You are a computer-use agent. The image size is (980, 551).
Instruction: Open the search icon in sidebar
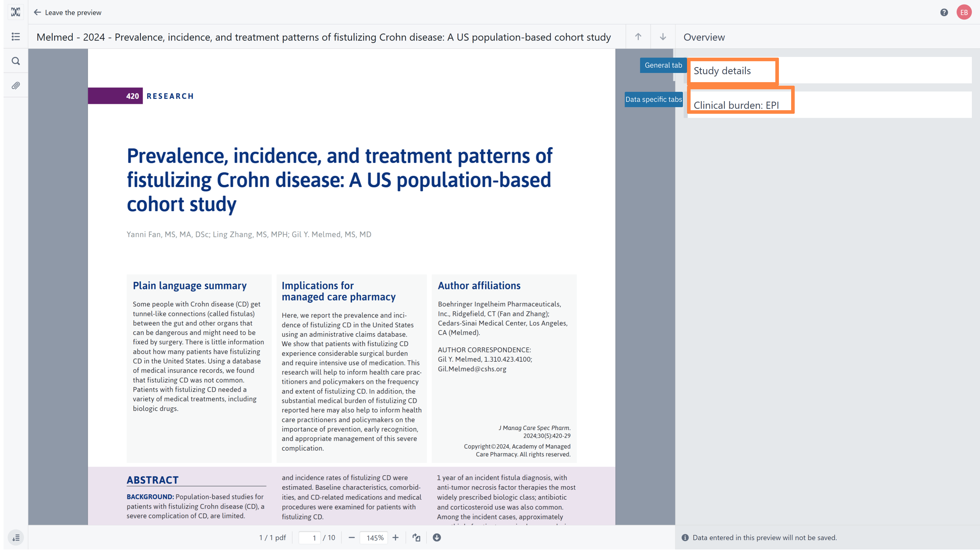click(16, 61)
